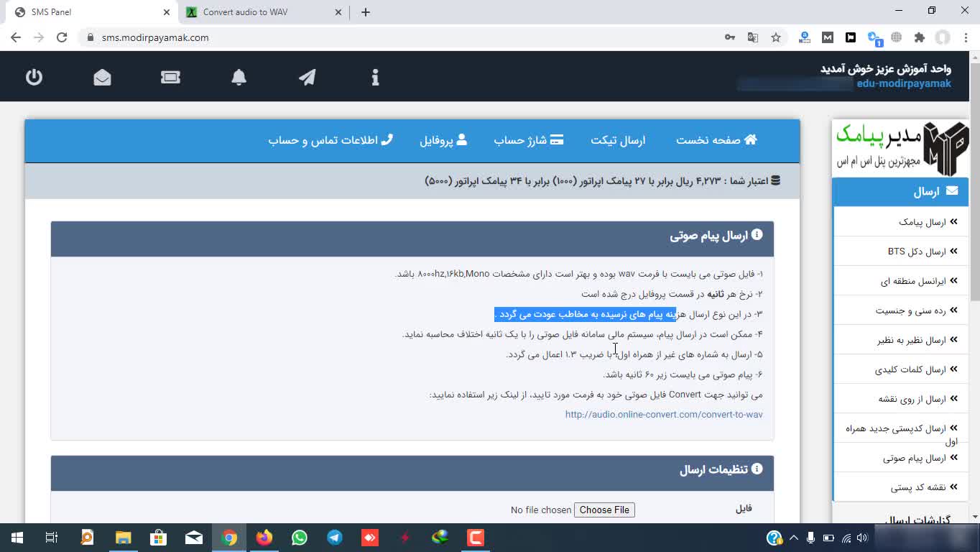Open Camtasia from the taskbar
The image size is (980, 552).
click(x=476, y=538)
